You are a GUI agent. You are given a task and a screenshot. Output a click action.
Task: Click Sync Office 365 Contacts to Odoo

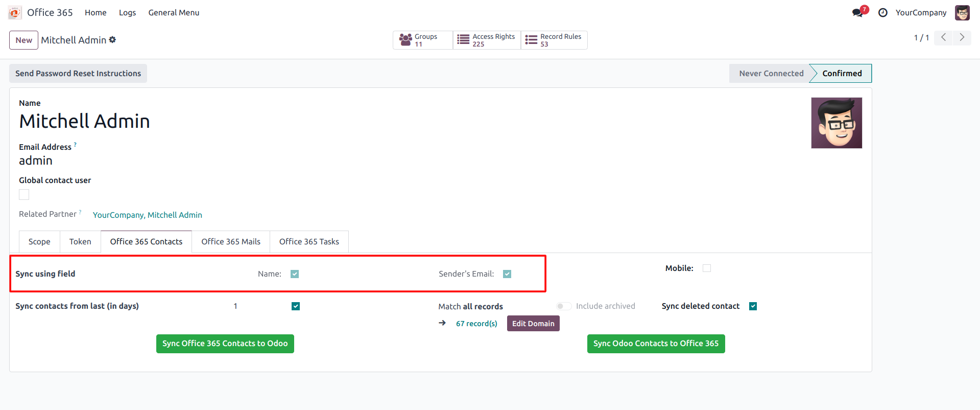pyautogui.click(x=225, y=344)
